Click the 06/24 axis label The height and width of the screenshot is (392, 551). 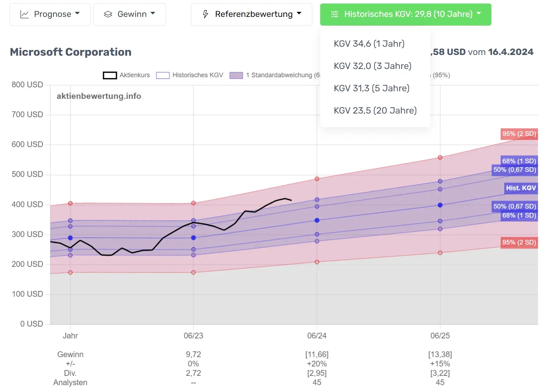click(317, 336)
